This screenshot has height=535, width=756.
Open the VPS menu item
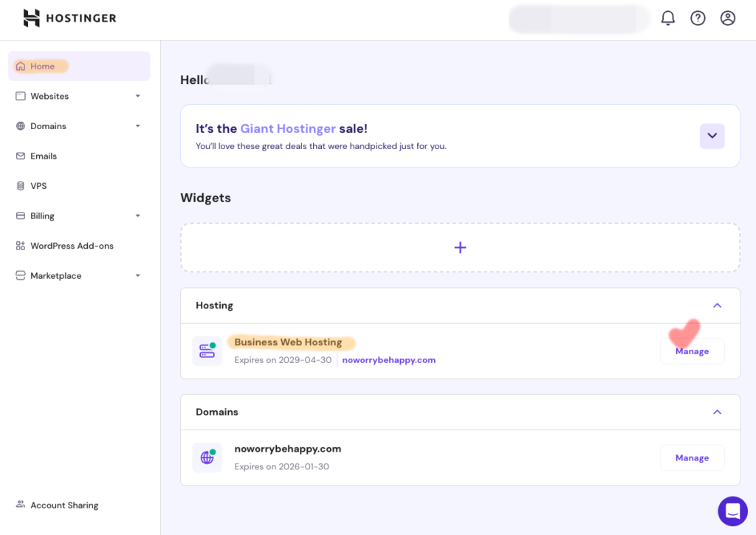(x=79, y=186)
